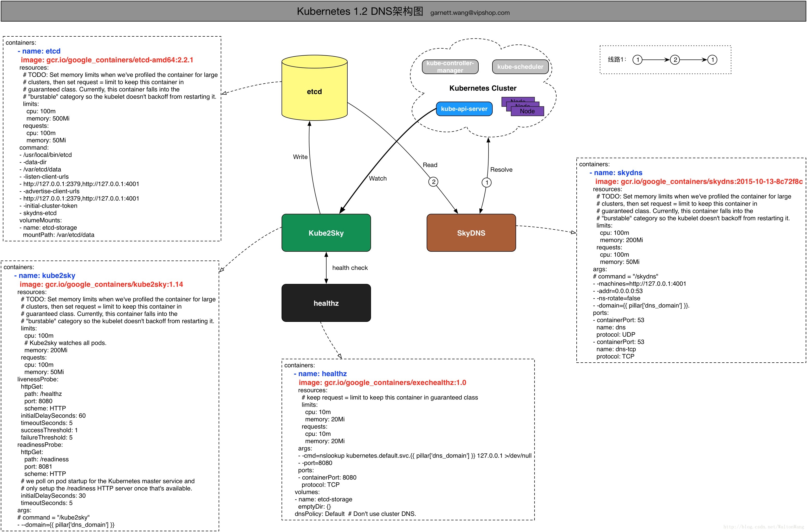Click '- -port=8080' in healthz box

pyautogui.click(x=315, y=463)
